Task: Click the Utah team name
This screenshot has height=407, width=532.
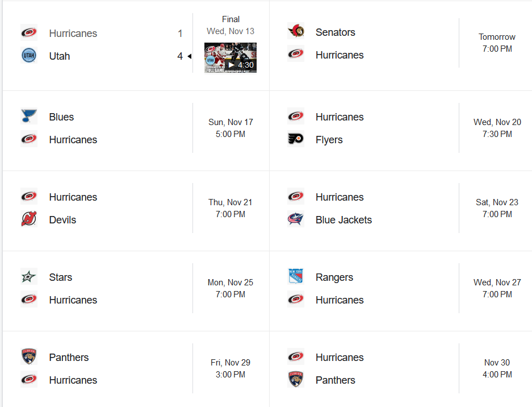Action: 60,56
